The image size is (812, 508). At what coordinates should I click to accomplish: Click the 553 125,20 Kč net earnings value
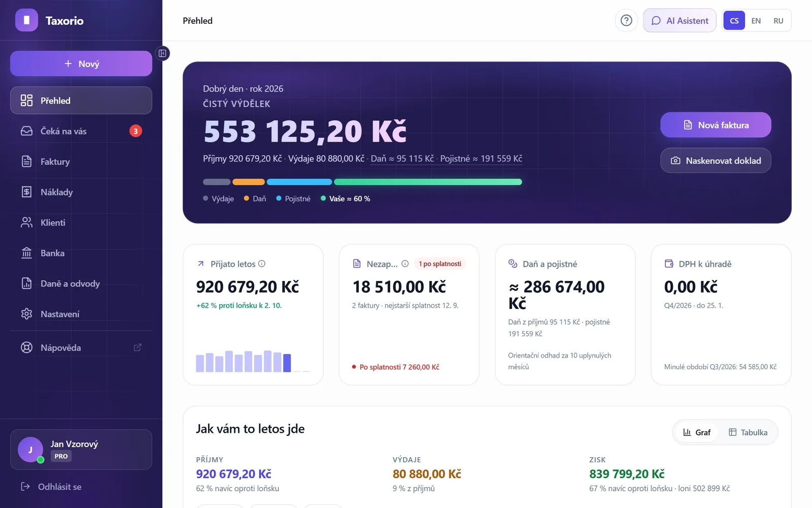(x=305, y=132)
